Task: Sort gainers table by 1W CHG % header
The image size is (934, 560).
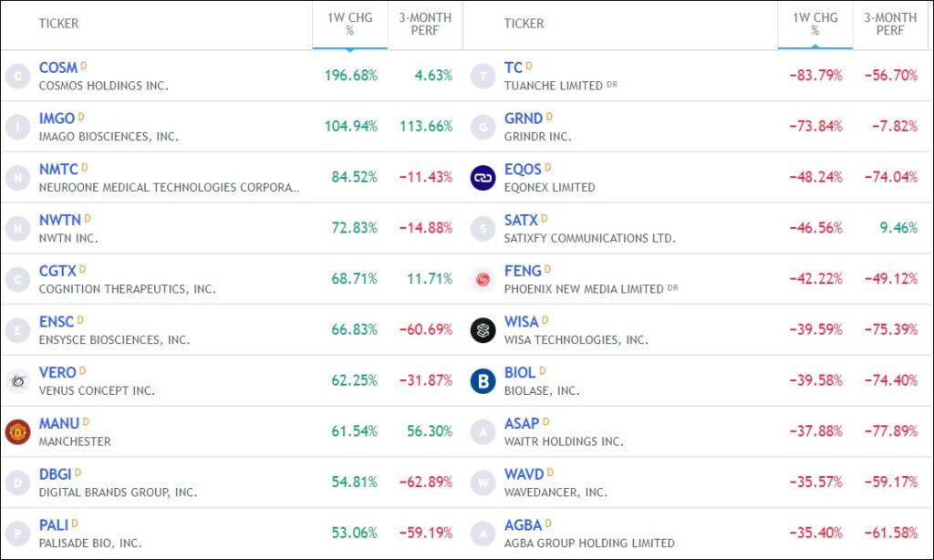Action: tap(349, 25)
